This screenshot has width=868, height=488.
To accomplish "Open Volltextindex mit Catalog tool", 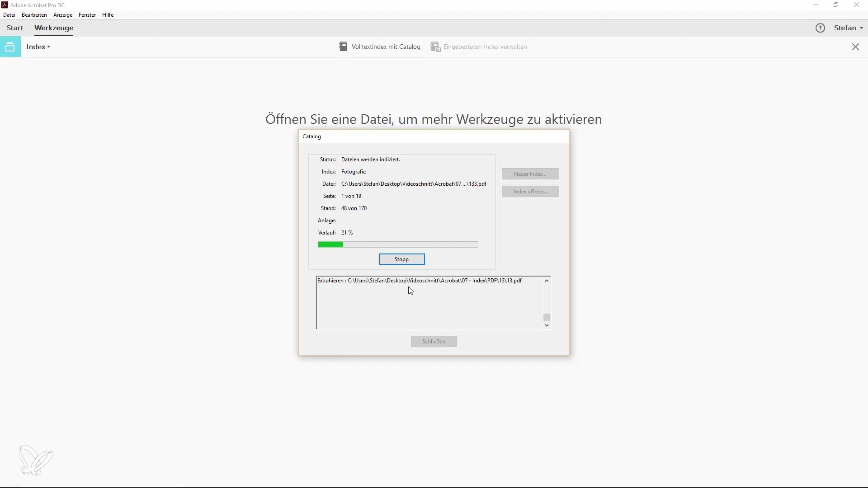I will click(x=380, y=47).
